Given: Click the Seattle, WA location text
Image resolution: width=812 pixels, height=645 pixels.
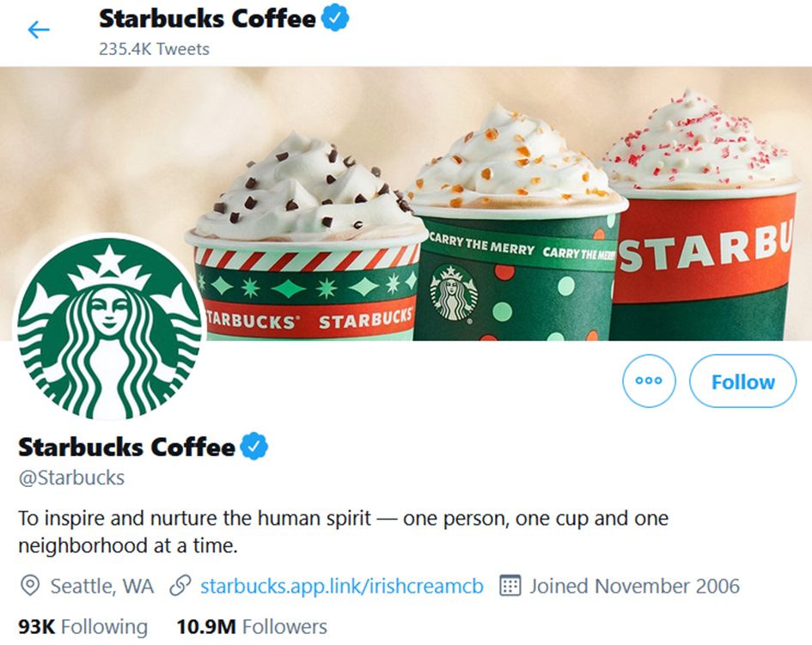Looking at the screenshot, I should point(102,587).
